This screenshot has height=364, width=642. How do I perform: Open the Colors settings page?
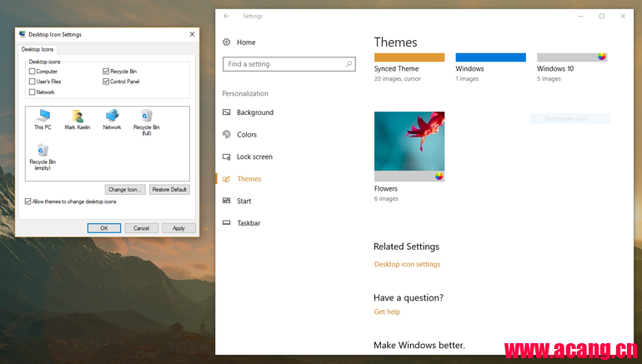pos(247,135)
